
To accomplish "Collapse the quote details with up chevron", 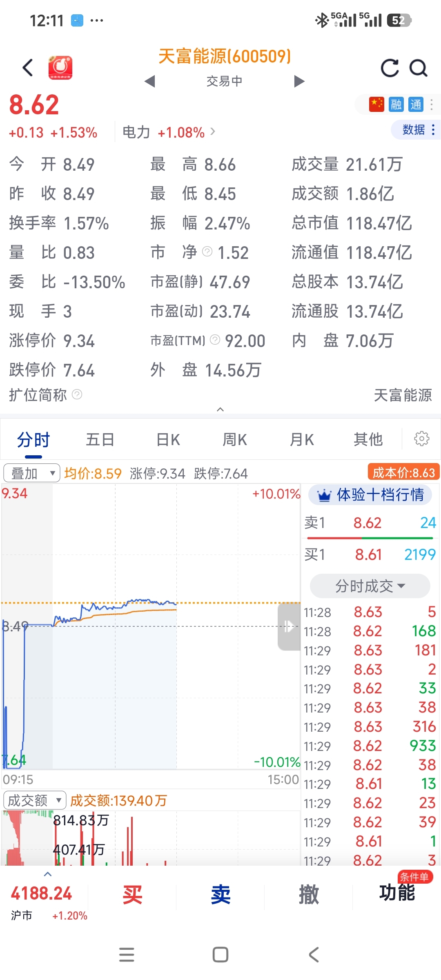I will click(220, 409).
